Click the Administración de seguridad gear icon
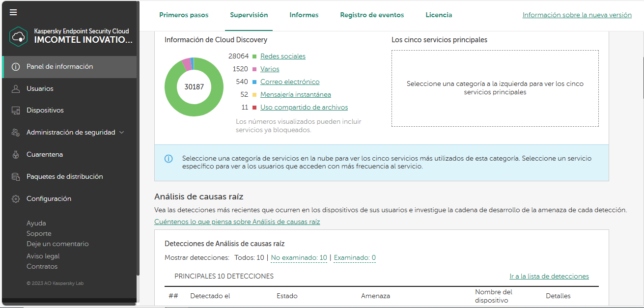This screenshot has height=308, width=644. 16,133
